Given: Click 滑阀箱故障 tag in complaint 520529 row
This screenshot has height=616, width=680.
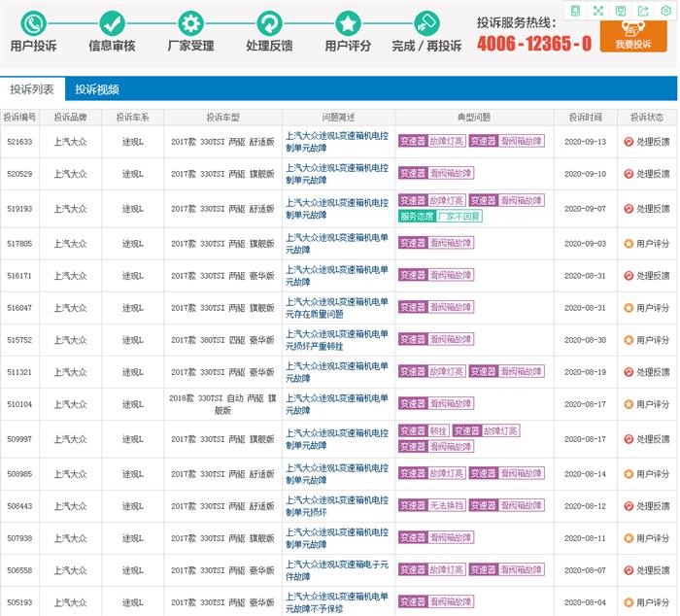Looking at the screenshot, I should click(x=436, y=173).
